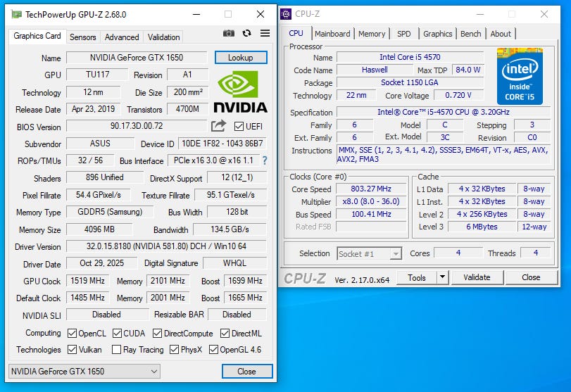Toggle the Vulkan checkbox
Screen dimensions: 571x392
tap(72, 349)
